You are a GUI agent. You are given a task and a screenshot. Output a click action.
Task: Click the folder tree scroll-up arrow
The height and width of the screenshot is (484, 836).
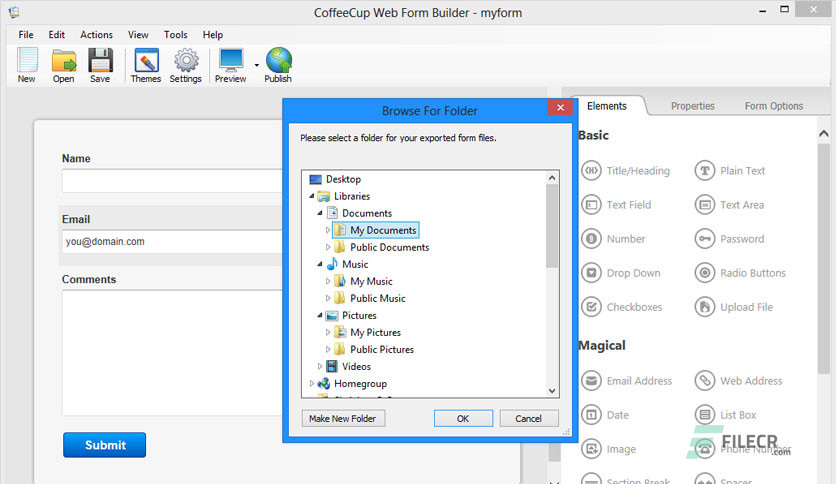(x=552, y=178)
